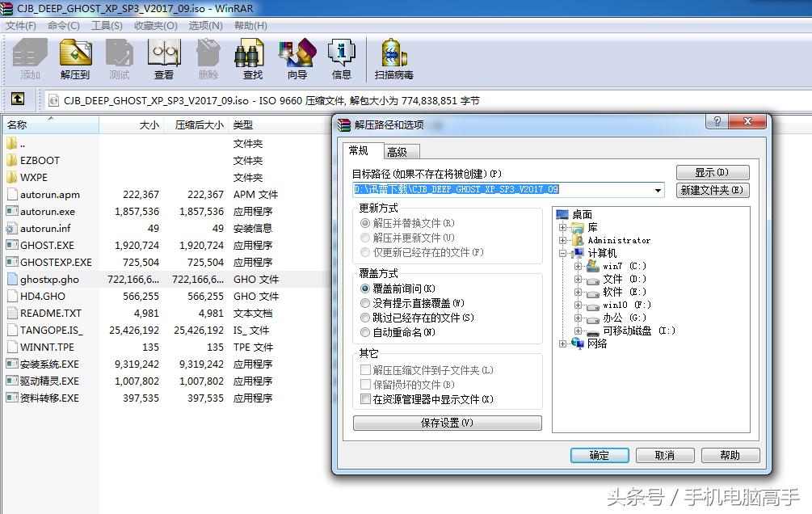
Task: Click the 显示(D) button
Action: pos(713,172)
